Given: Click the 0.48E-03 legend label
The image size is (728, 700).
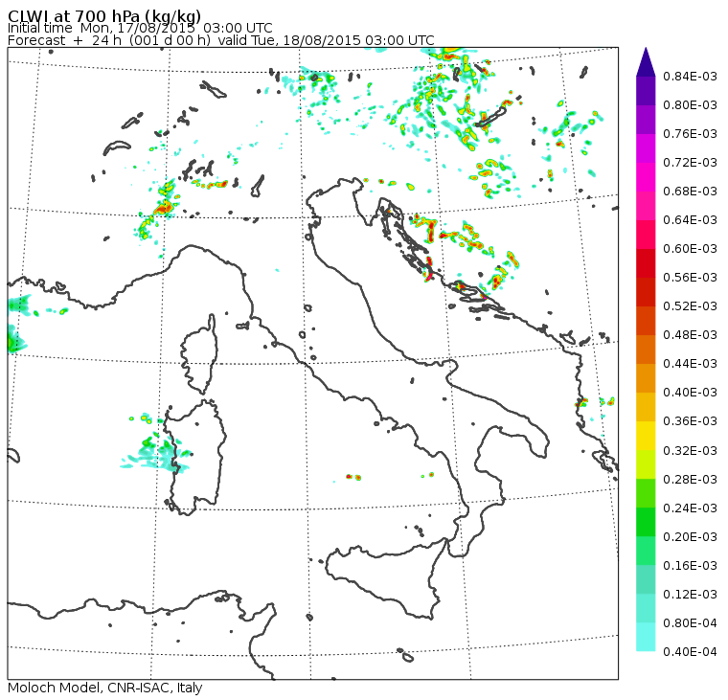Looking at the screenshot, I should (690, 335).
